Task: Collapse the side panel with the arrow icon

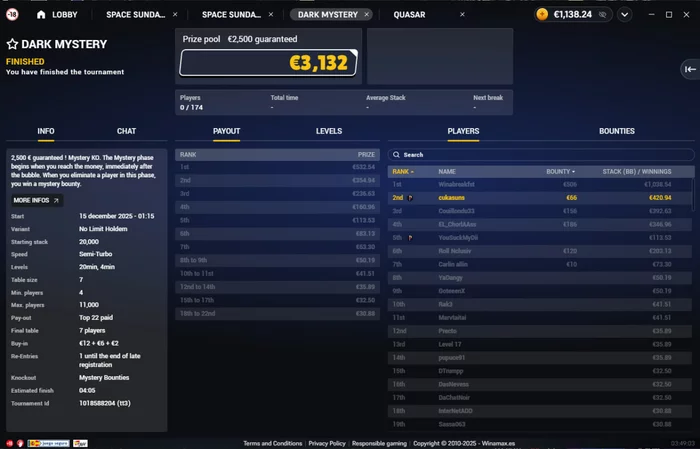Action: click(x=690, y=69)
